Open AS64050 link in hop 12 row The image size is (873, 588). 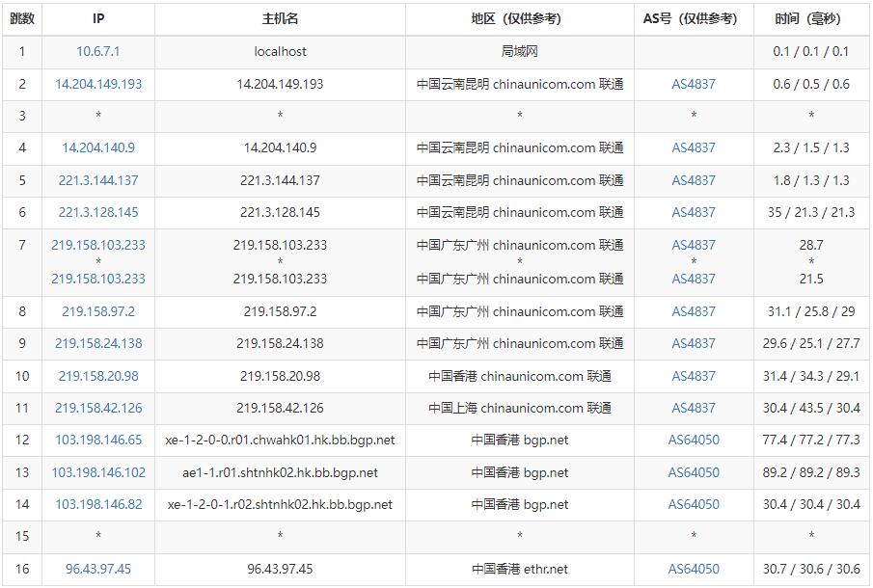(694, 440)
